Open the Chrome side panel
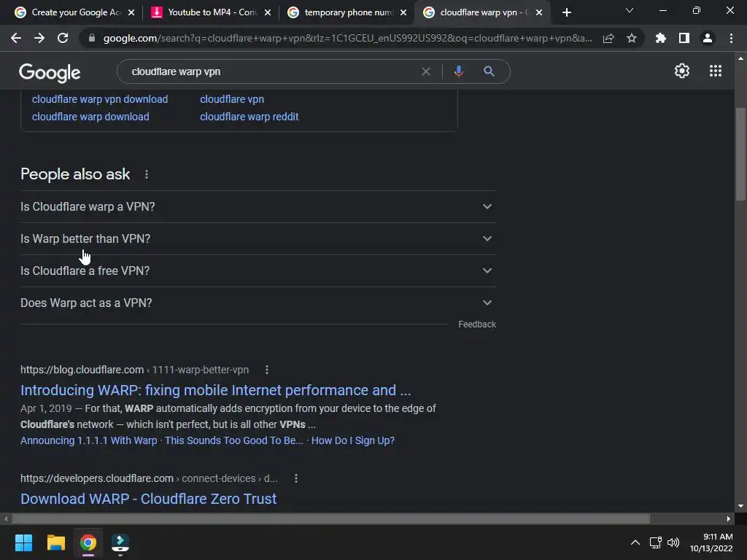 pyautogui.click(x=684, y=38)
